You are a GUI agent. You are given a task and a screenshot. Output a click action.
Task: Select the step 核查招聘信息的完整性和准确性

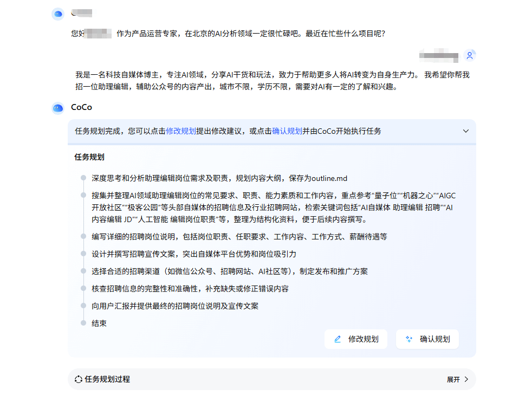click(x=190, y=289)
